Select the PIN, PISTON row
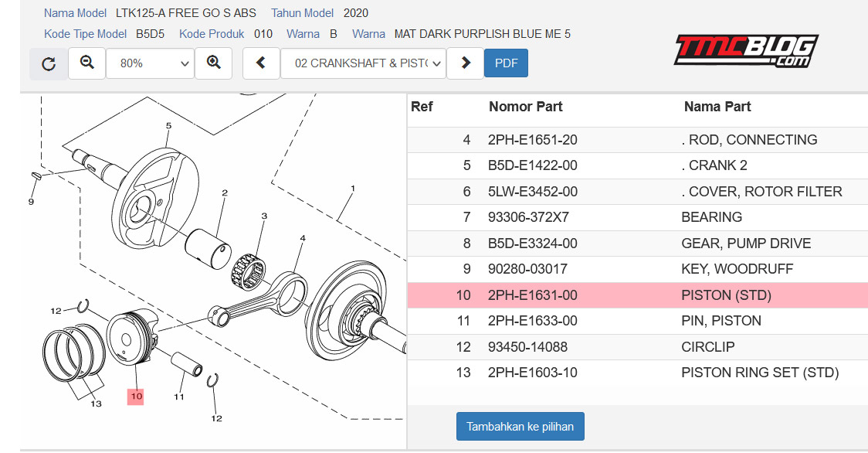The height and width of the screenshot is (453, 868). pyautogui.click(x=638, y=321)
